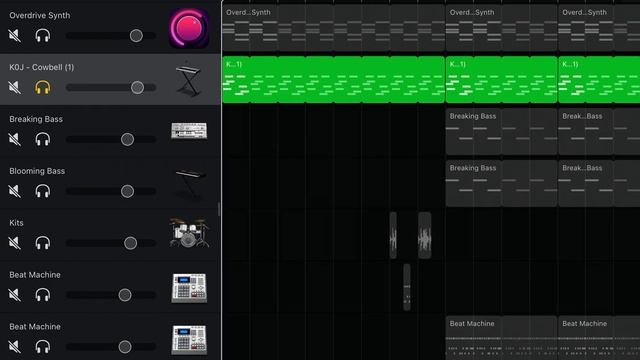640x360 pixels.
Task: Disable solo on the K0J - Cowbell track
Action: (42, 87)
